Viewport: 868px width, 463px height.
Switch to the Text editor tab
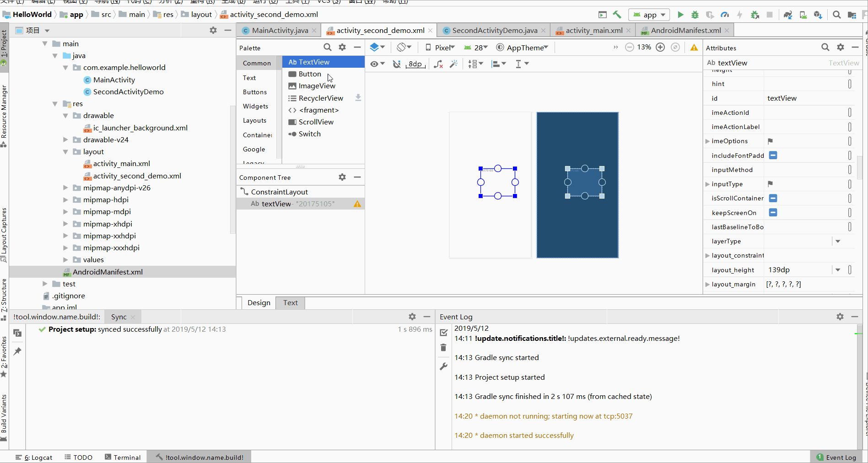[290, 303]
